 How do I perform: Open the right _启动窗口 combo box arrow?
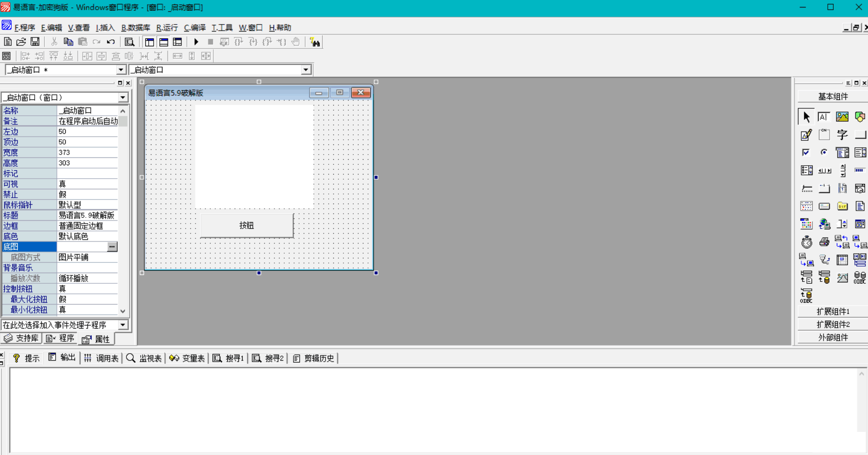click(306, 70)
